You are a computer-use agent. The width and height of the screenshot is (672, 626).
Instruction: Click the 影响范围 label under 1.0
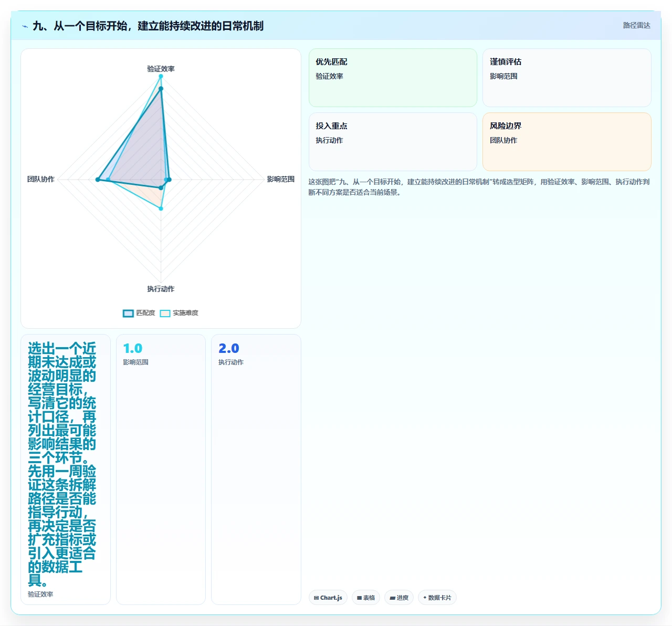[x=135, y=362]
